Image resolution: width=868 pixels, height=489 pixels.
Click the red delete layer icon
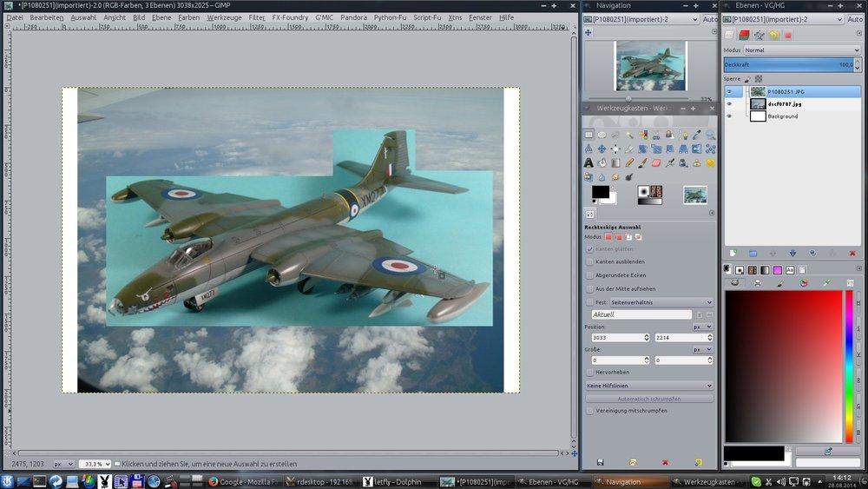(852, 253)
